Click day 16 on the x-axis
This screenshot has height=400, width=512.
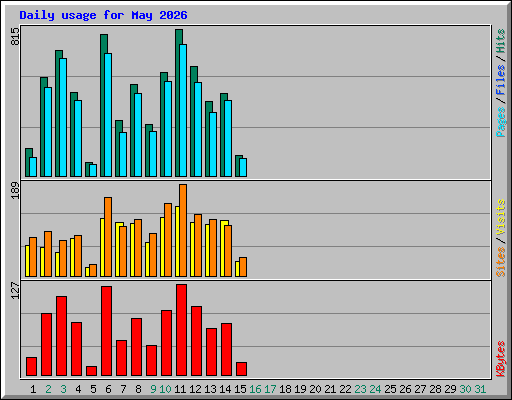255,389
